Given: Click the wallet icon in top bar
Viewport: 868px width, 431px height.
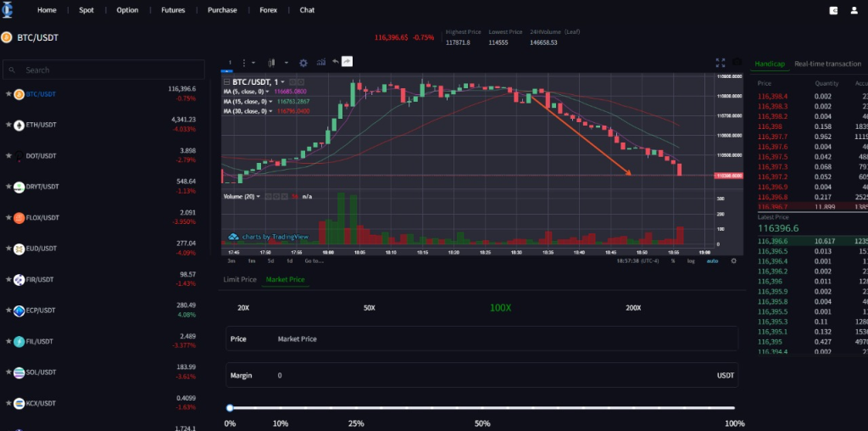Looking at the screenshot, I should 833,10.
